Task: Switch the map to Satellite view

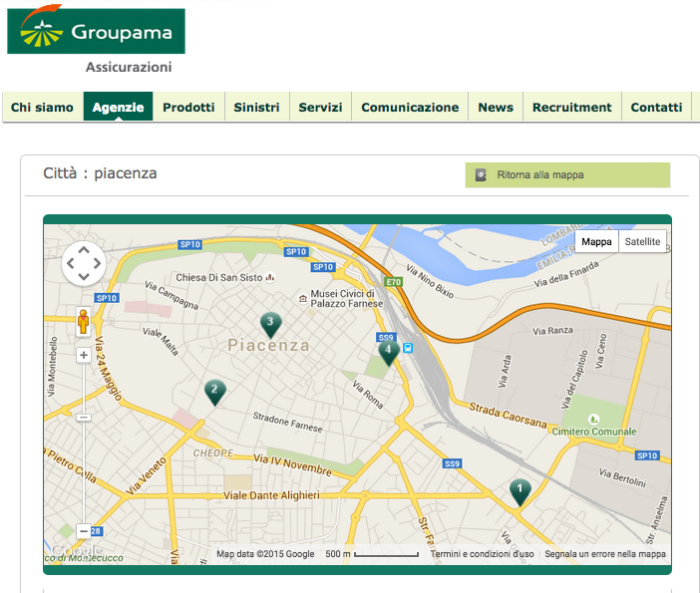Action: pyautogui.click(x=642, y=241)
